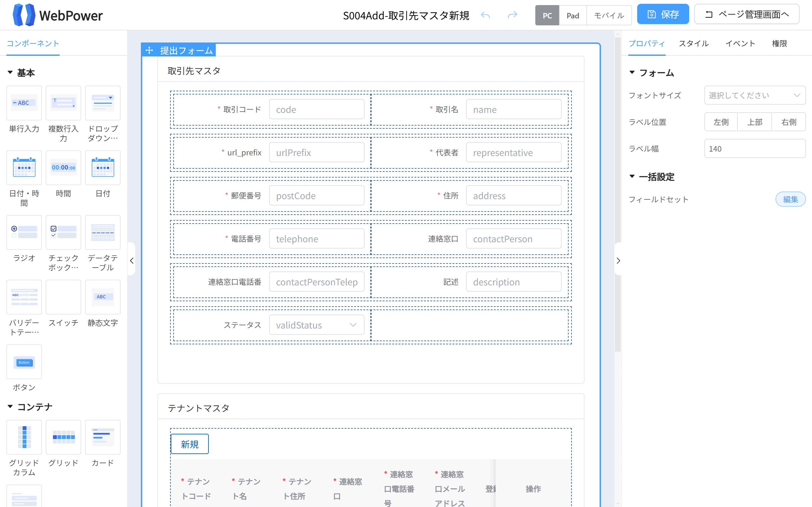Screen dimensions: 812x507
Task: Click the undo arrow icon
Action: click(x=485, y=15)
